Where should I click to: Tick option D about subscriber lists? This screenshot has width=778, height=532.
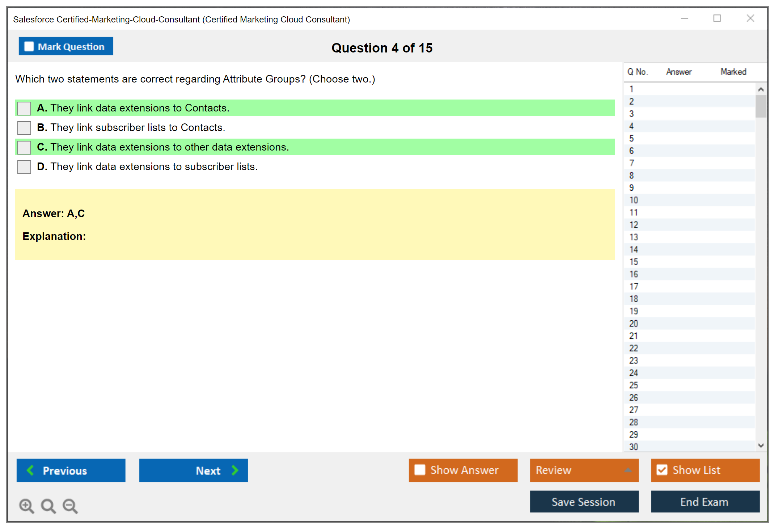tap(24, 167)
